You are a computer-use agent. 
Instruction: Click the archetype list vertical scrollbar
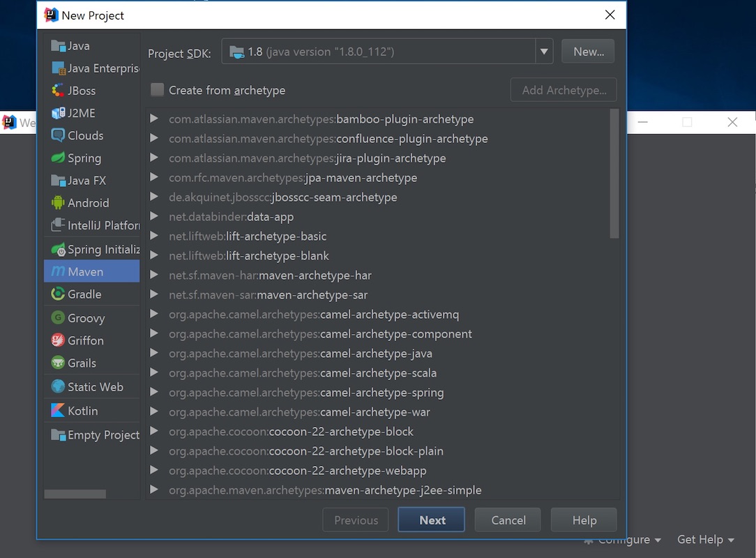pos(614,174)
